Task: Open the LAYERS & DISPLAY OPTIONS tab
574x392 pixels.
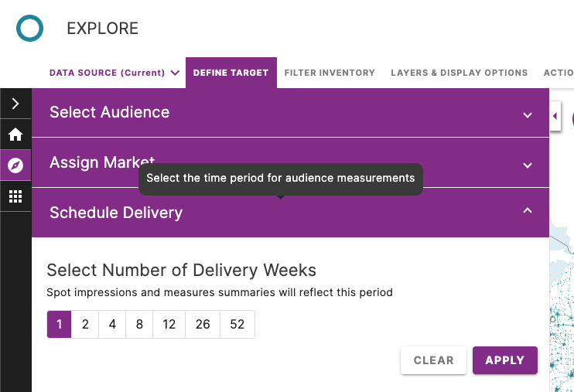Action: point(459,73)
